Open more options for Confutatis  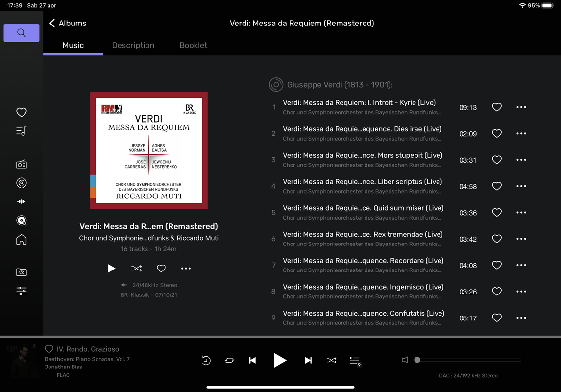click(x=521, y=318)
